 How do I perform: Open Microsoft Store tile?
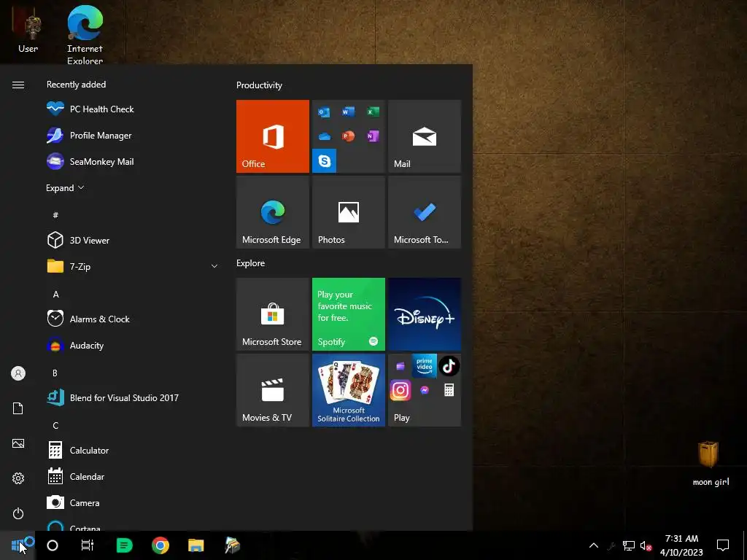click(273, 314)
